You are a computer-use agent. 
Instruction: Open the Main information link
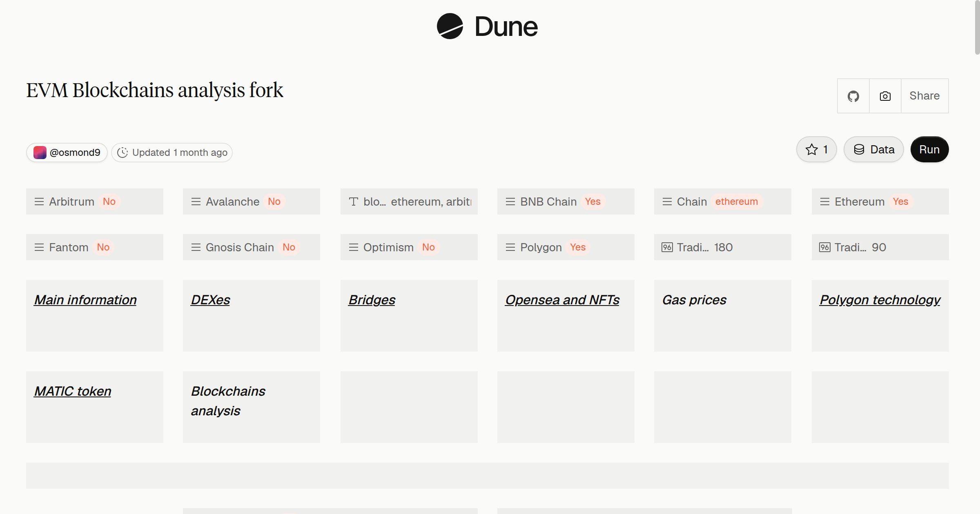(85, 300)
